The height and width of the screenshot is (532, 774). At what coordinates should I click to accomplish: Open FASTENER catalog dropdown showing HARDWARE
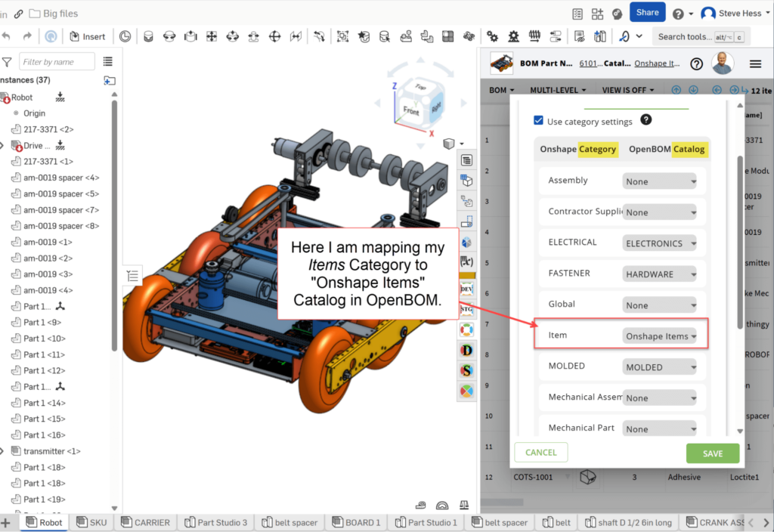(659, 274)
